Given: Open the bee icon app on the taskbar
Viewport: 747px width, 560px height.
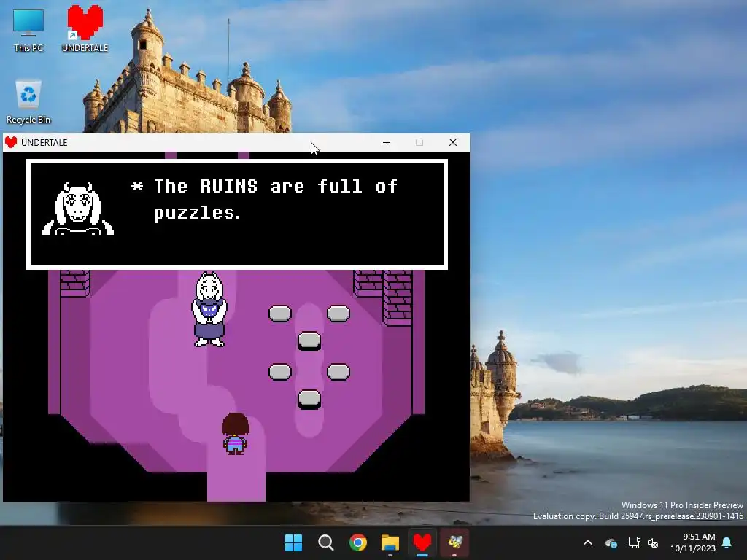Looking at the screenshot, I should click(x=454, y=542).
